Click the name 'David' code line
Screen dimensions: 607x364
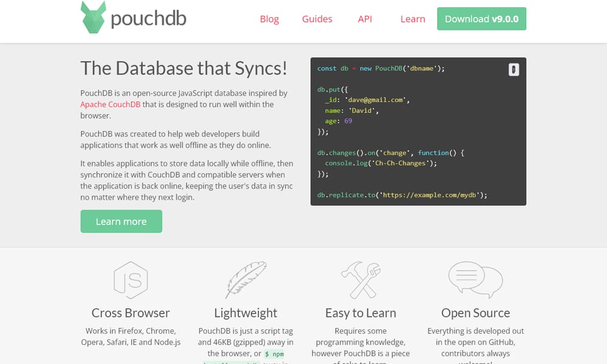coord(351,110)
